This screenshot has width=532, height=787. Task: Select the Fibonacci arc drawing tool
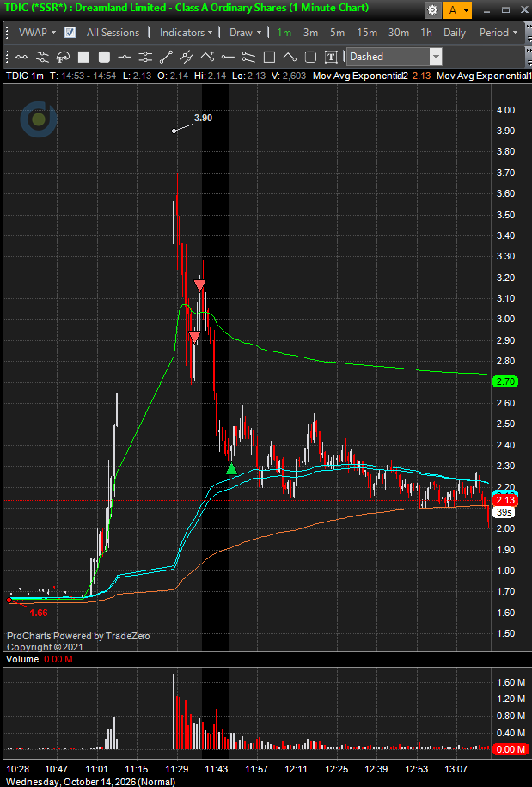63,57
